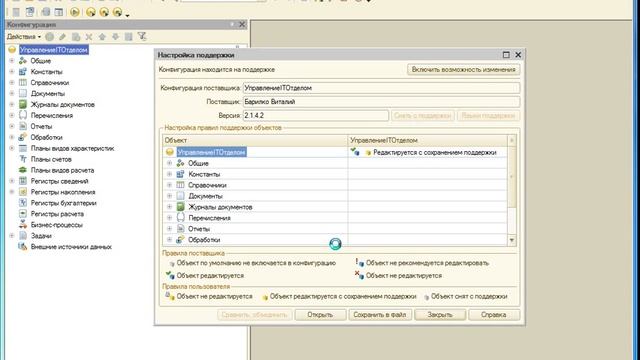Expand Обработки in the support dialog list
The image size is (640, 360).
(169, 240)
